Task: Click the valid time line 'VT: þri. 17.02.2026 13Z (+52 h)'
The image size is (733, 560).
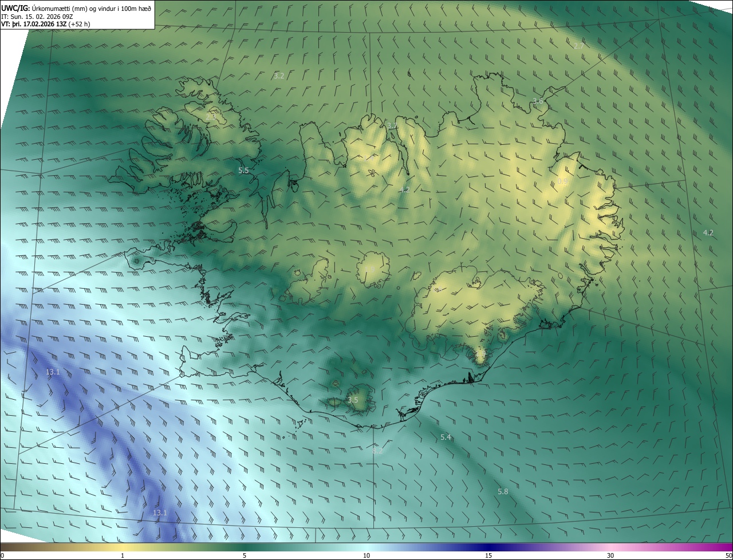Action: (x=45, y=24)
